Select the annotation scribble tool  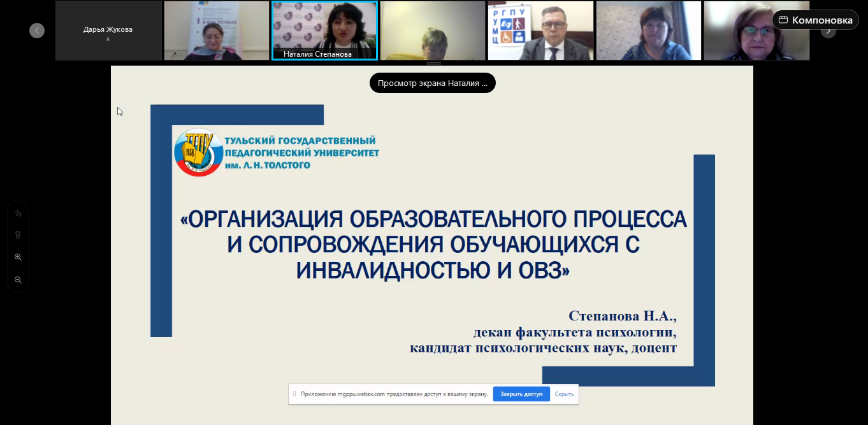coord(18,213)
